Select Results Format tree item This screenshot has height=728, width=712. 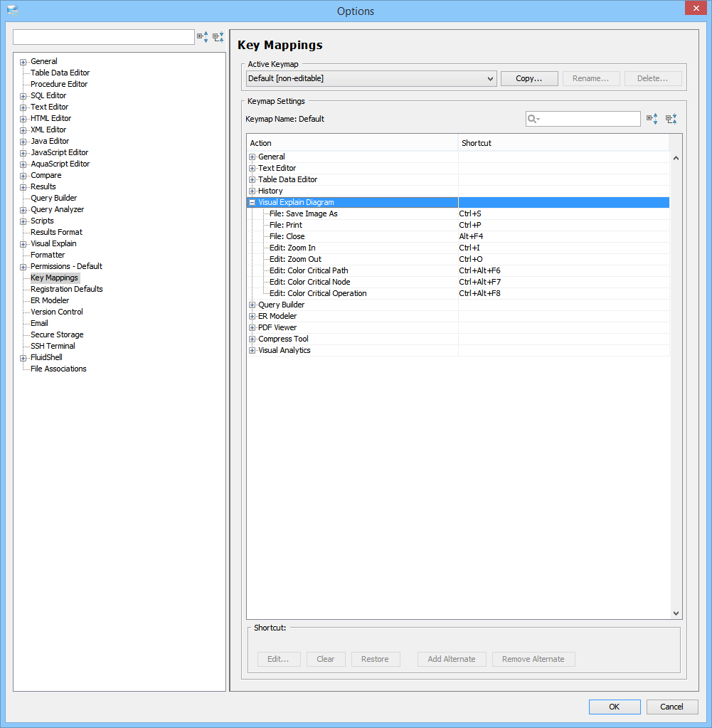(x=56, y=232)
